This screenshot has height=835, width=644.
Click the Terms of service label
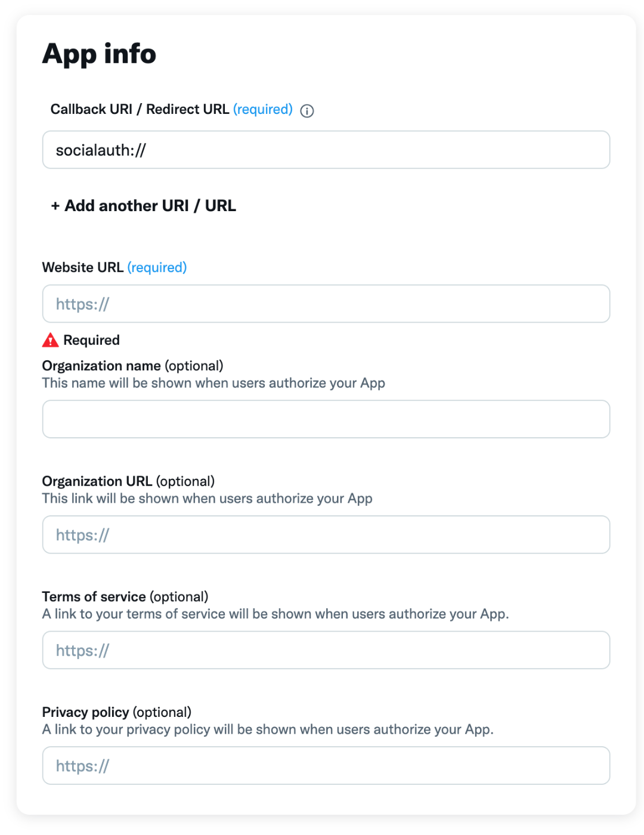pyautogui.click(x=94, y=597)
